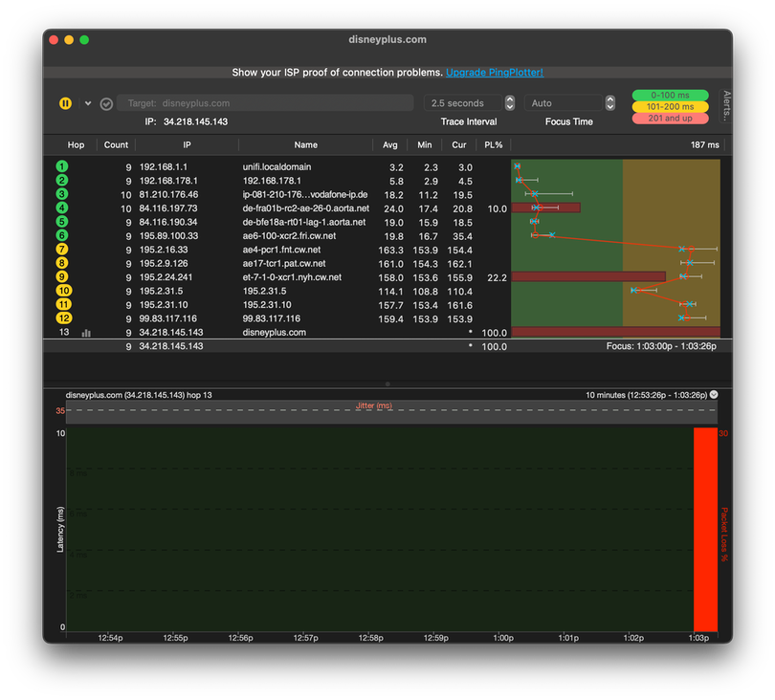The width and height of the screenshot is (775, 700).
Task: Click IP address 81.210.176.46
Action: click(168, 195)
